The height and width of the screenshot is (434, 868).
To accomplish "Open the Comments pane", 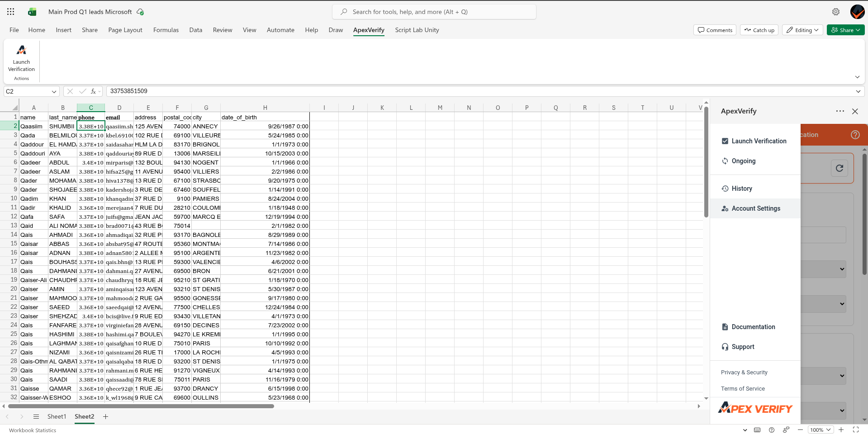I will [715, 30].
